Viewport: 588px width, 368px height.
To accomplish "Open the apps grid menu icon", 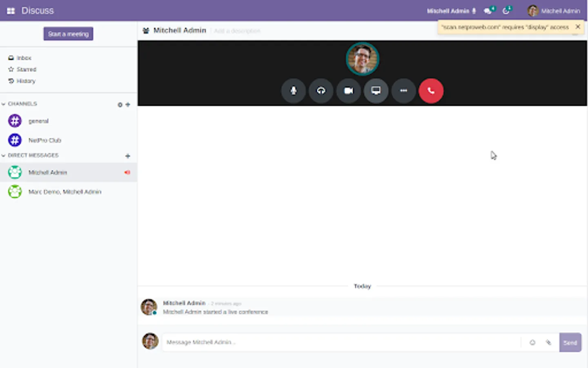I will pos(11,11).
